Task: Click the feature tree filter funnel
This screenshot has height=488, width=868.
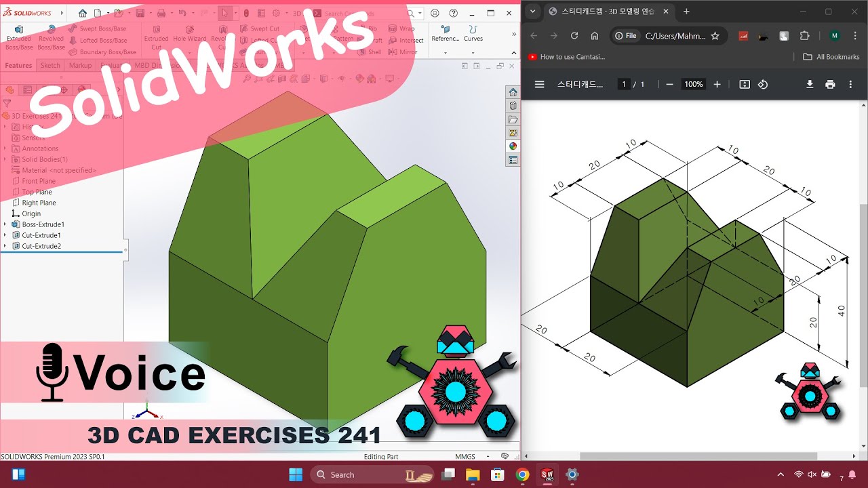Action: [7, 104]
